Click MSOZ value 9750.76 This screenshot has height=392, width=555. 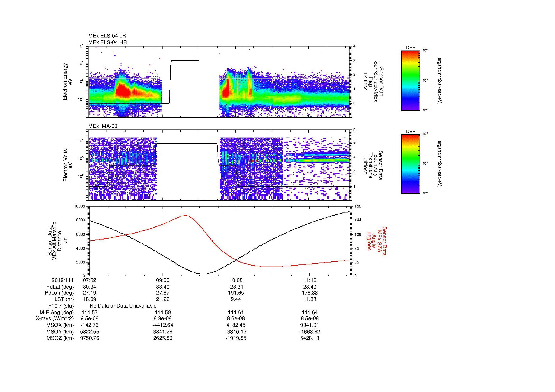(89, 338)
